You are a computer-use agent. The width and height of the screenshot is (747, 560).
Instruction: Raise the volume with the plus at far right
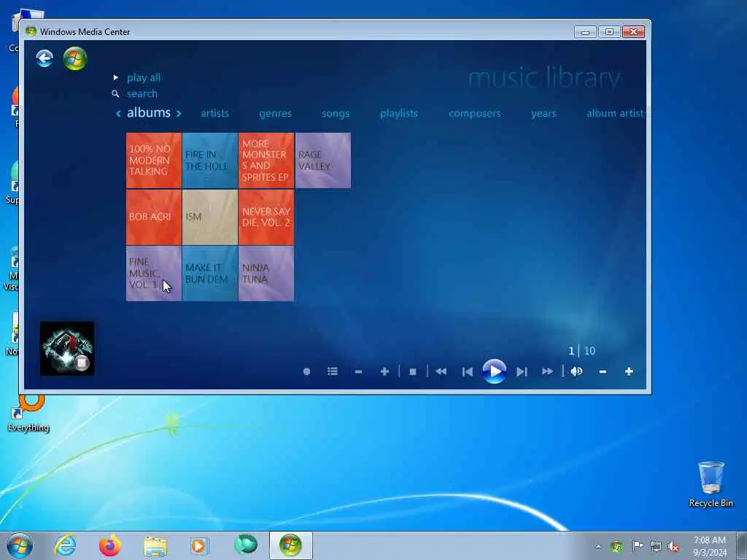(629, 371)
